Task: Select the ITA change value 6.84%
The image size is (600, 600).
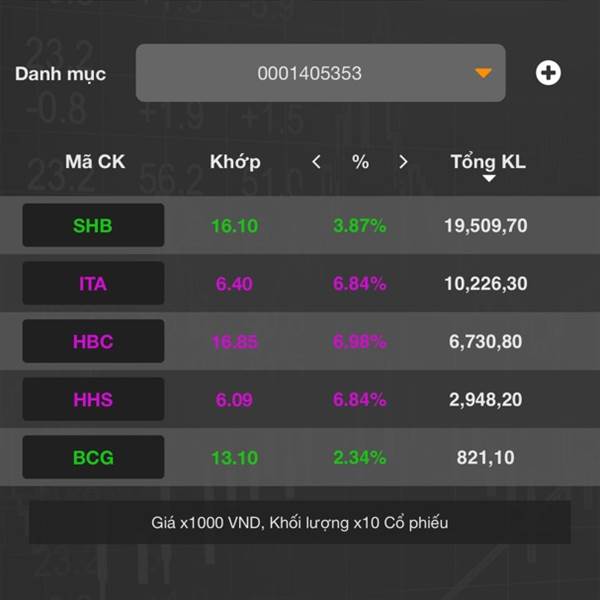Action: pos(360,284)
